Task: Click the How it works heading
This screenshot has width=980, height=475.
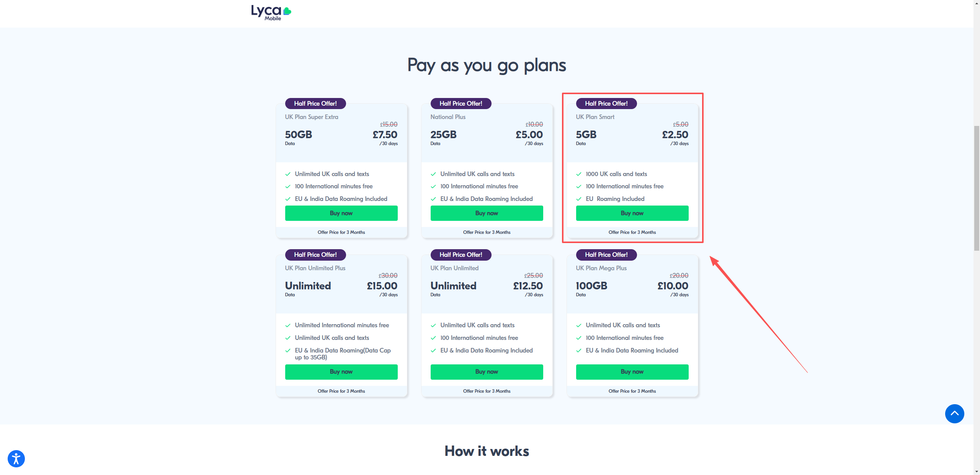Action: click(487, 451)
